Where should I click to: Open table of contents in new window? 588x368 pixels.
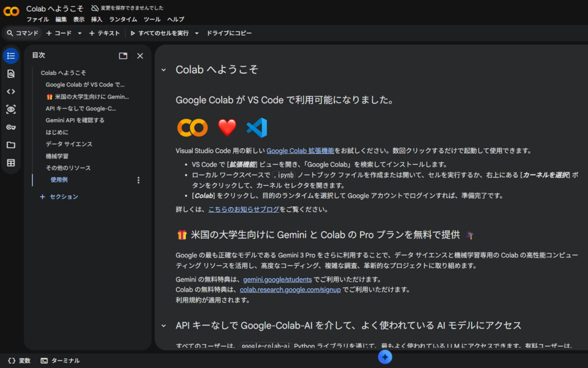(123, 56)
